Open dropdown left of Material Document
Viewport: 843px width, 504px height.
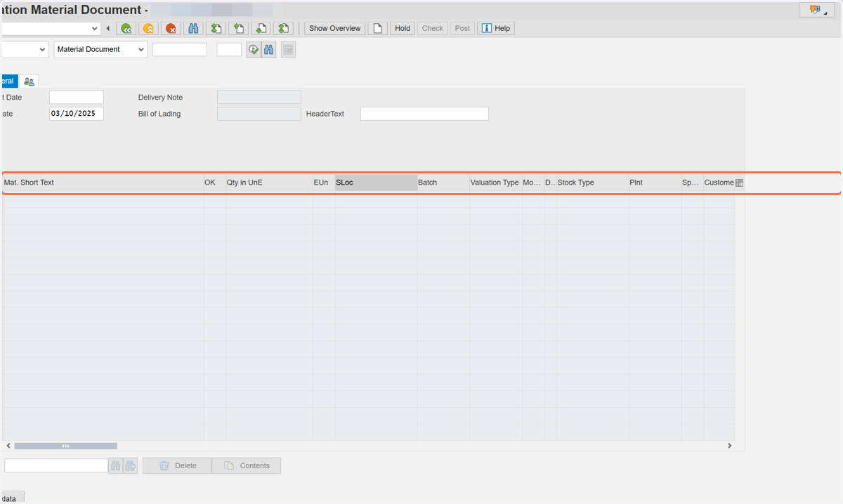(x=42, y=50)
